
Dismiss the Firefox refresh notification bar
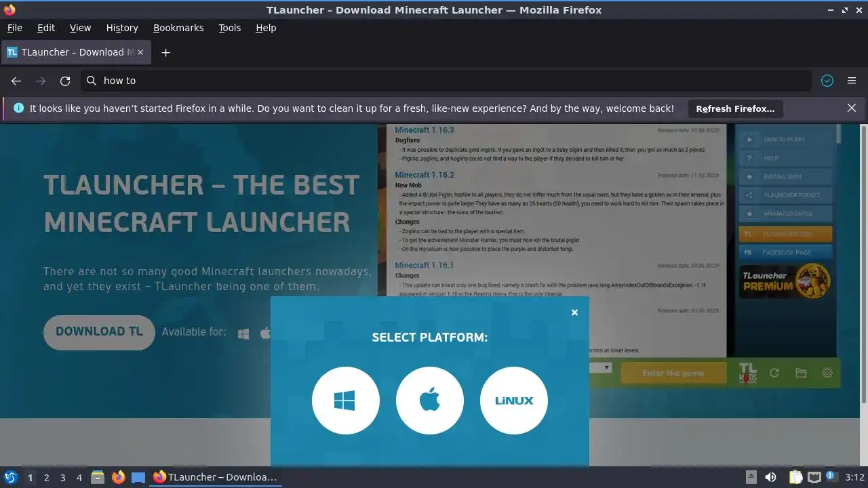coord(852,108)
